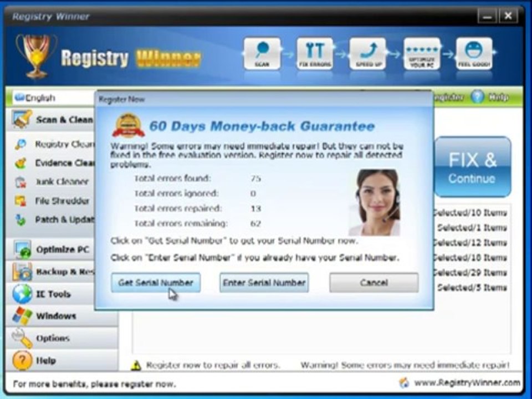The width and height of the screenshot is (532, 399).
Task: Open the Backup & Restore section
Action: (x=51, y=272)
